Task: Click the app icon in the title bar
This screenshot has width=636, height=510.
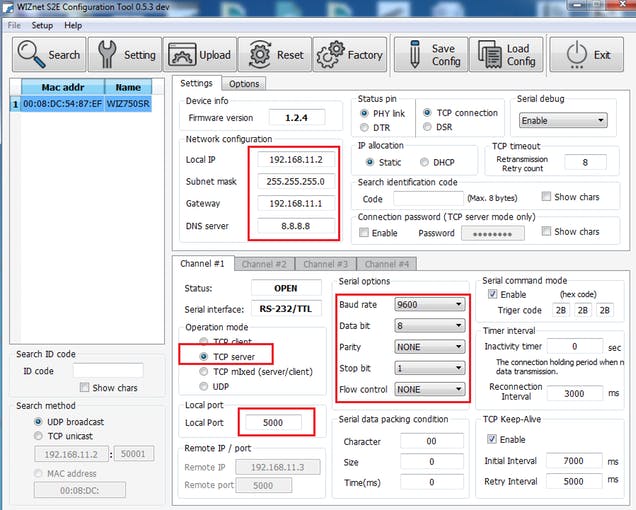Action: coord(8,7)
